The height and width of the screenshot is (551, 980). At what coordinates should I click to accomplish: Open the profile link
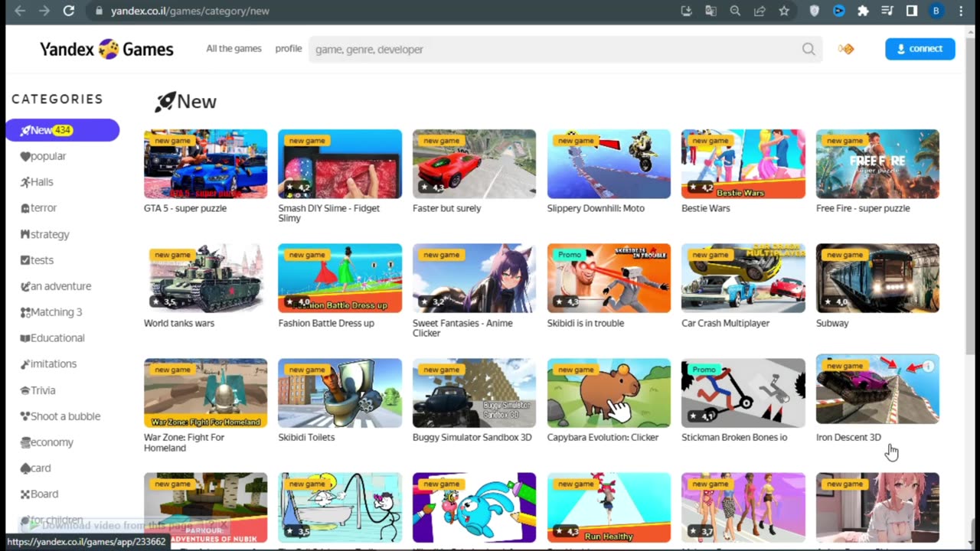[289, 48]
